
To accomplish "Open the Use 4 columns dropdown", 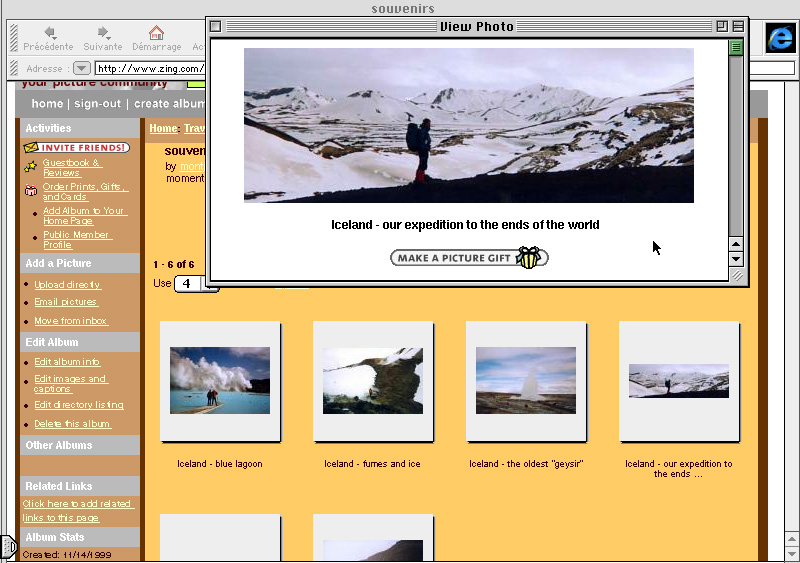I will 196,284.
